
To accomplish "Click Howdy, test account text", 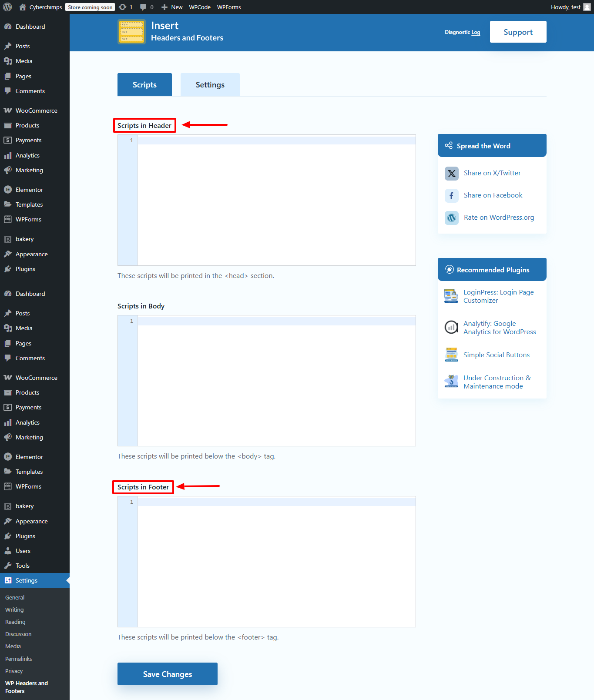I will click(x=565, y=7).
